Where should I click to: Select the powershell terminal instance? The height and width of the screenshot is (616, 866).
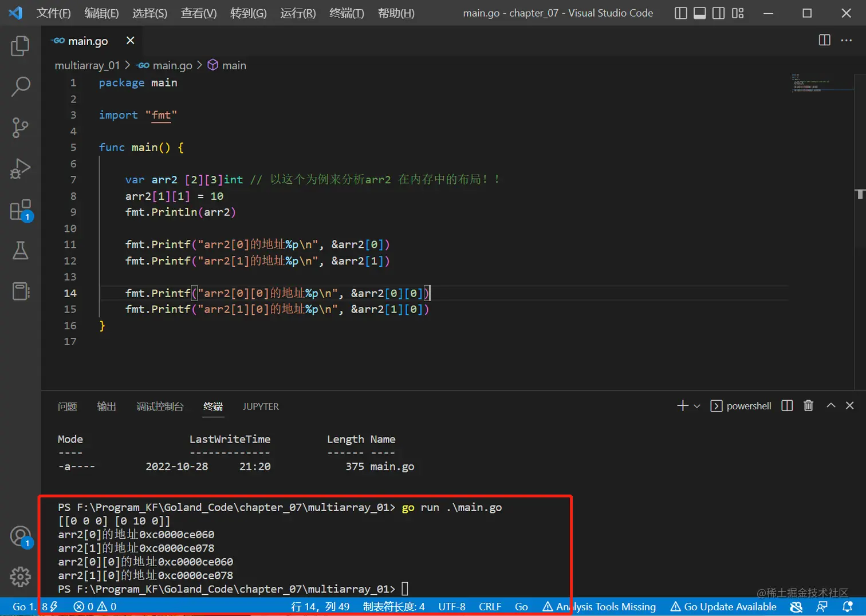pyautogui.click(x=741, y=406)
